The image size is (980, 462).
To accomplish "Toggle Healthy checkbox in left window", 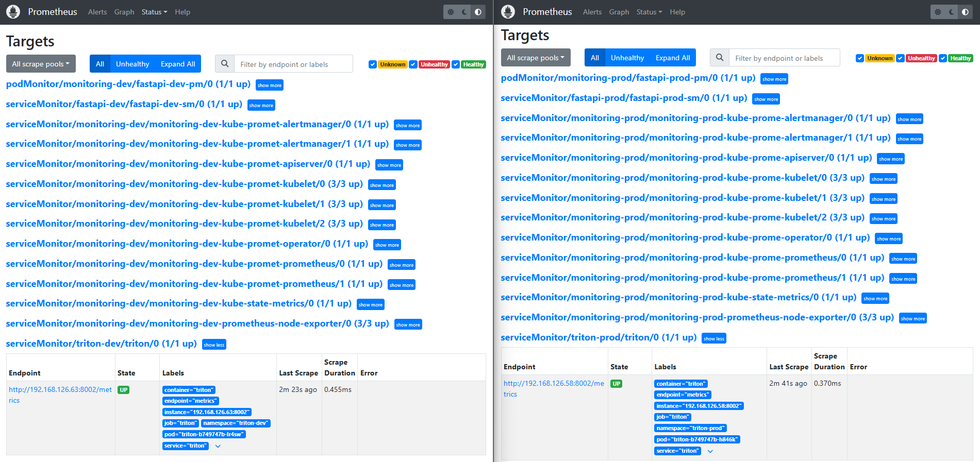I will coord(455,64).
